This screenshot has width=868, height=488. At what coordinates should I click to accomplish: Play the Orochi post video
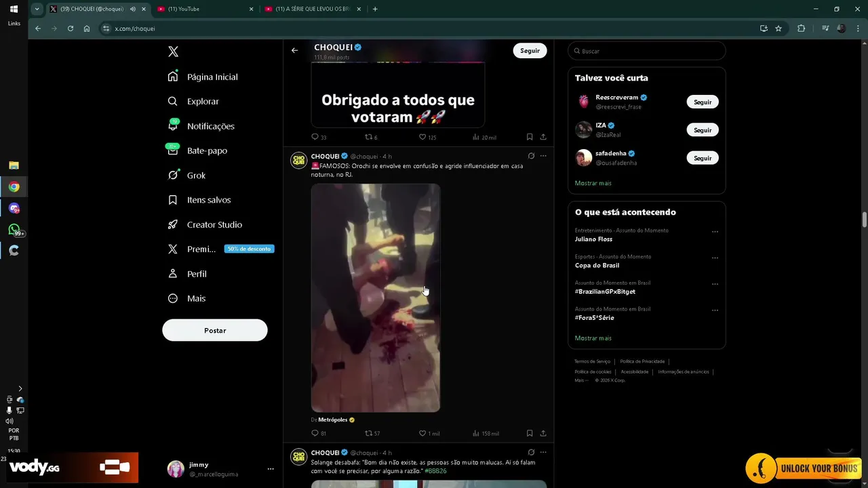pos(376,298)
